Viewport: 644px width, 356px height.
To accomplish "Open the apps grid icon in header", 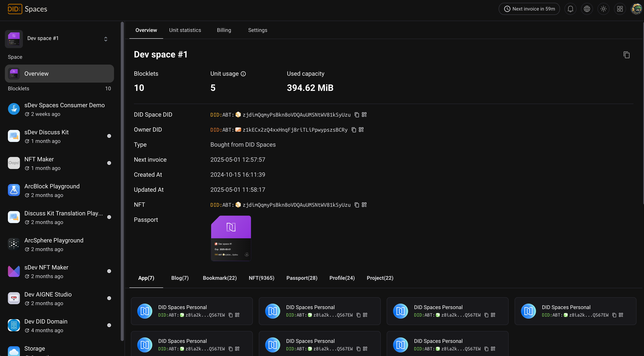I will coord(620,9).
